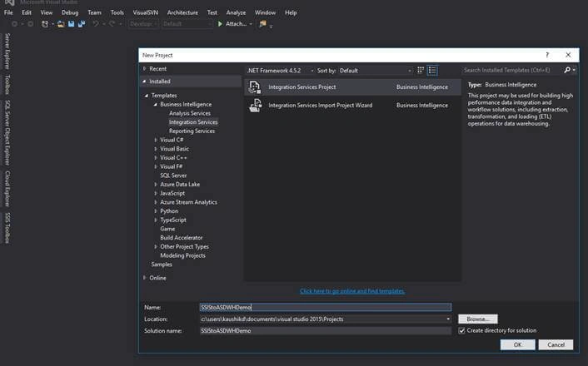This screenshot has width=588, height=366.
Task: Open the Architecture menu
Action: 182,12
